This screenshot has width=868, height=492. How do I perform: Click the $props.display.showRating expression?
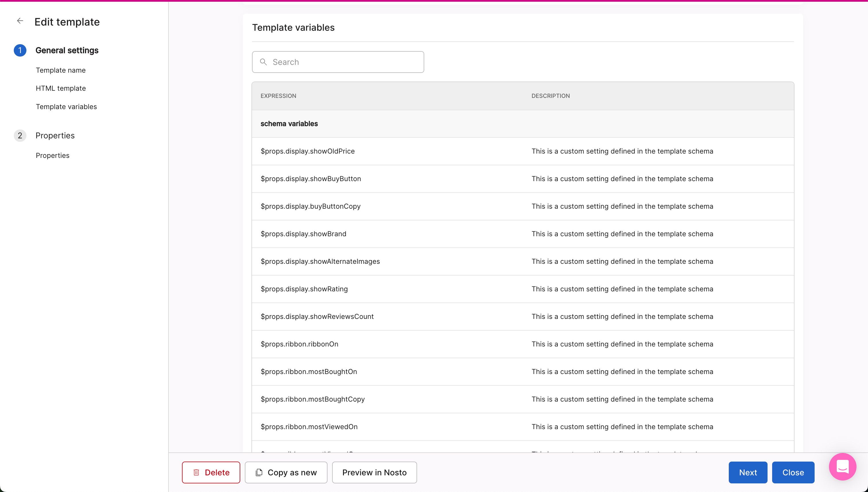click(304, 289)
